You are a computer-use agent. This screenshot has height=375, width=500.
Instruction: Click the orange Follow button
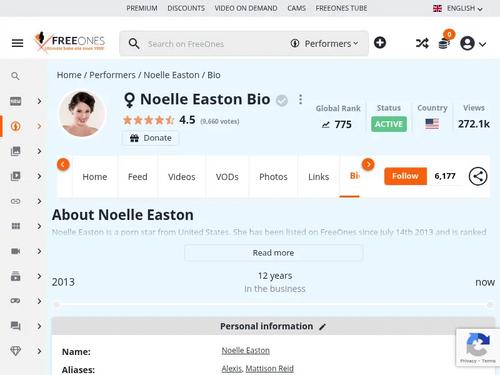point(405,176)
